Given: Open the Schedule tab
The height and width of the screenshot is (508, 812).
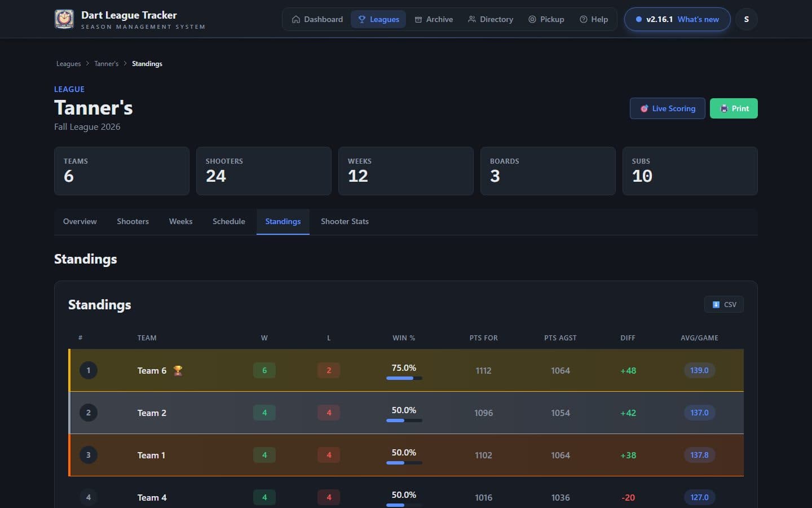Looking at the screenshot, I should pos(229,221).
